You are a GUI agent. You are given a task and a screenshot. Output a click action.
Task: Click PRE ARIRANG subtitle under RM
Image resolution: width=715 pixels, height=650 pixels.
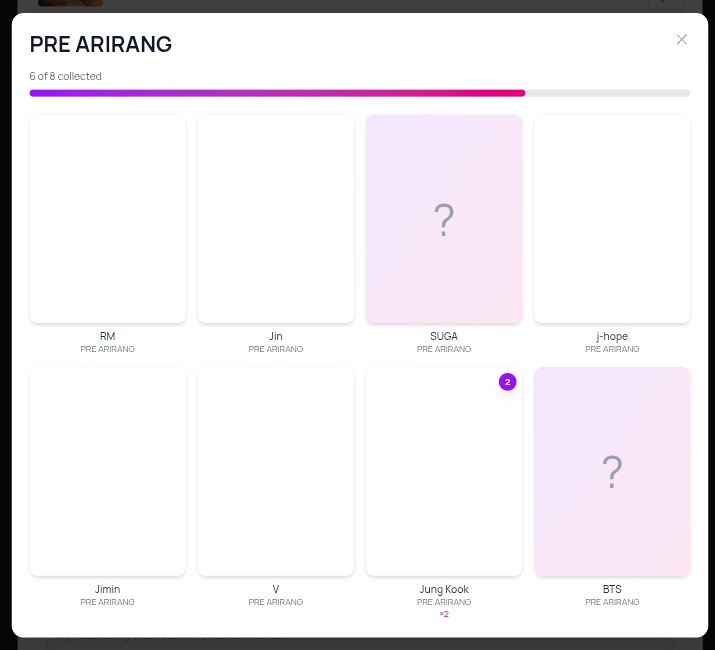(x=108, y=349)
